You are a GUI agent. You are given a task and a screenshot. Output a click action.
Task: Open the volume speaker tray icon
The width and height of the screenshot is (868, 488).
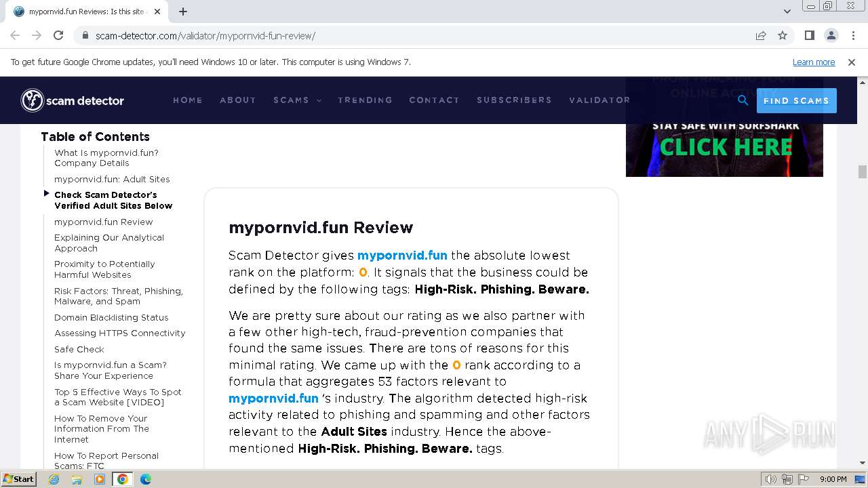click(771, 479)
